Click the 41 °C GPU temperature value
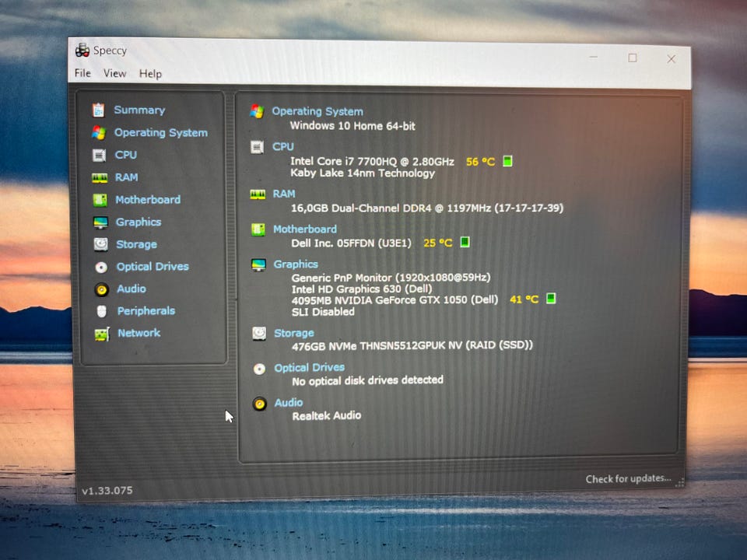 (x=524, y=299)
